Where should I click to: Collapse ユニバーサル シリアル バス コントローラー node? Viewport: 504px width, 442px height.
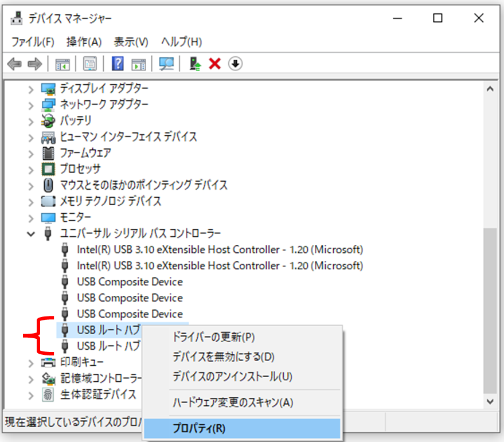31,234
